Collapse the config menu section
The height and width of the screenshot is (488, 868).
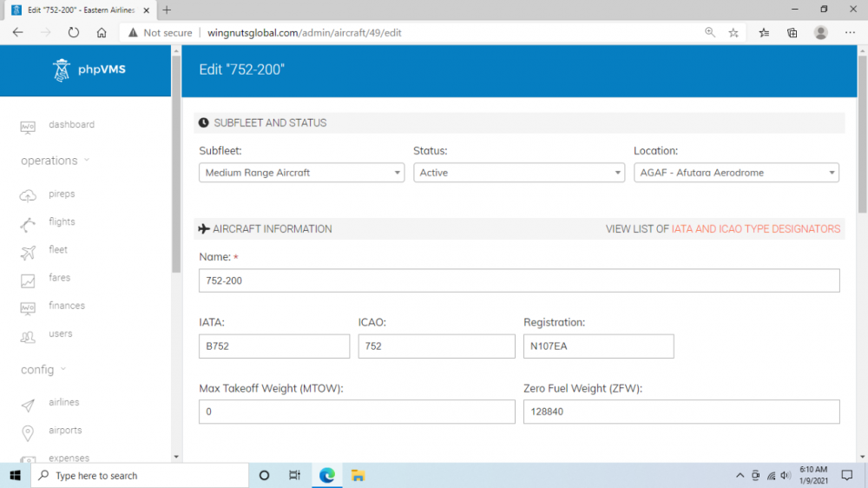click(x=43, y=370)
